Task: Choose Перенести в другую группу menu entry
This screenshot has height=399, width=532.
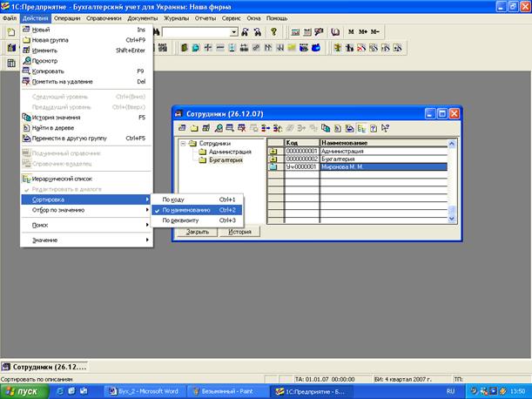Action: 86,139
